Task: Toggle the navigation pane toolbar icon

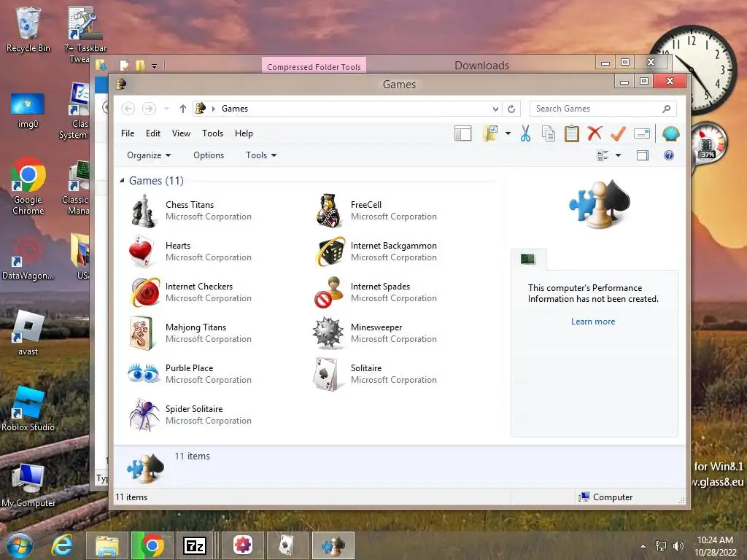Action: (462, 134)
